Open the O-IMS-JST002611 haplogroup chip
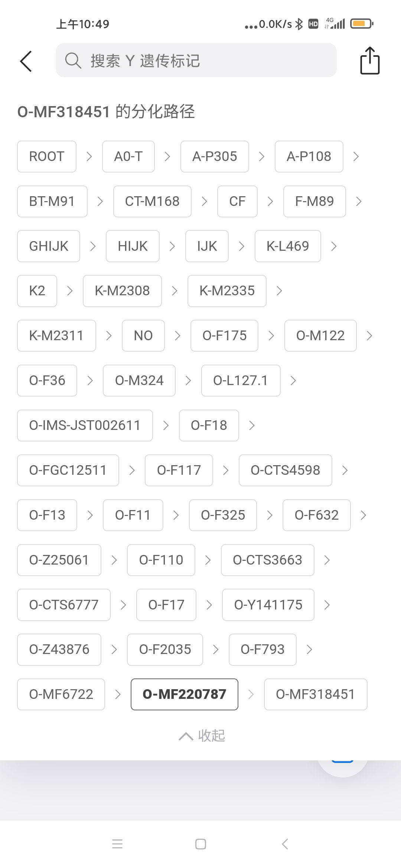The image size is (401, 868). (85, 425)
